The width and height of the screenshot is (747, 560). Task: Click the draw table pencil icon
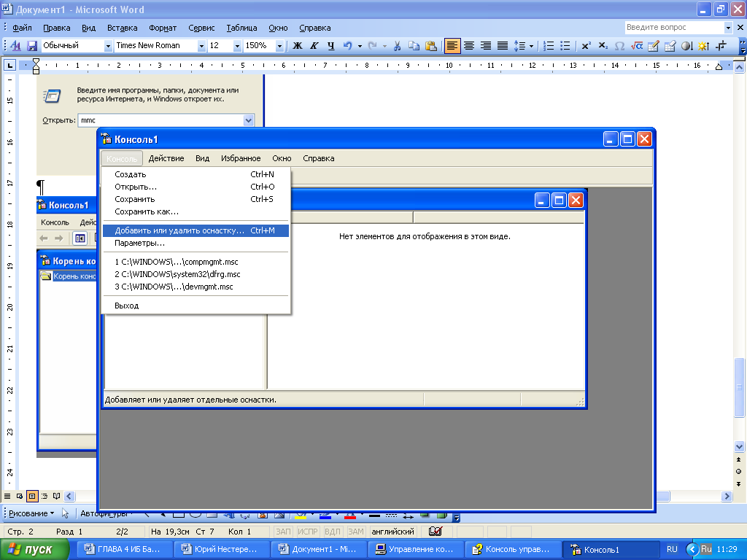653,46
